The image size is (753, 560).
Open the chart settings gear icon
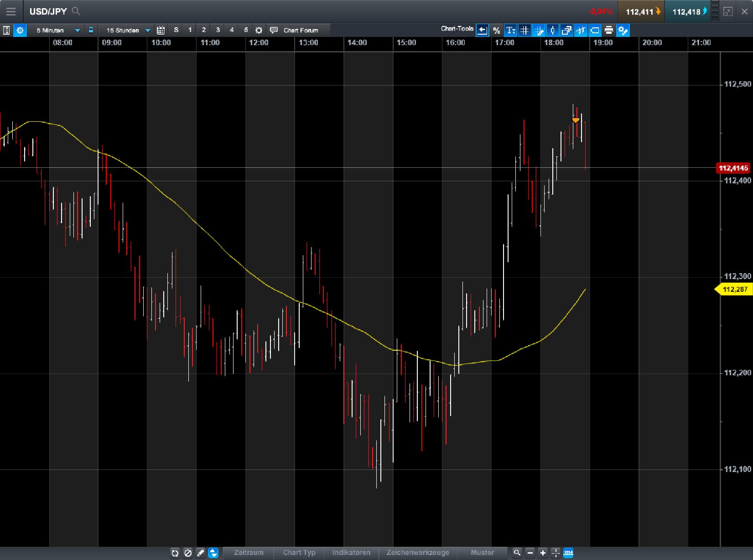pyautogui.click(x=20, y=30)
